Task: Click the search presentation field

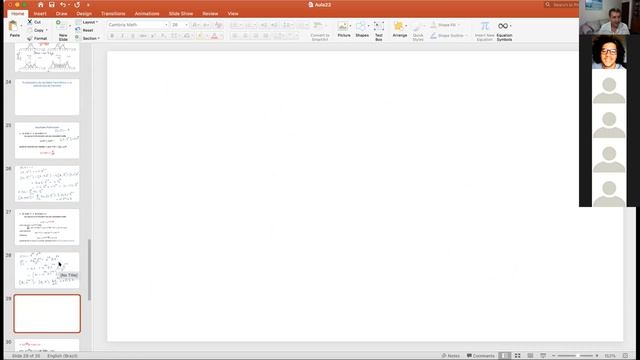Action: [x=562, y=5]
